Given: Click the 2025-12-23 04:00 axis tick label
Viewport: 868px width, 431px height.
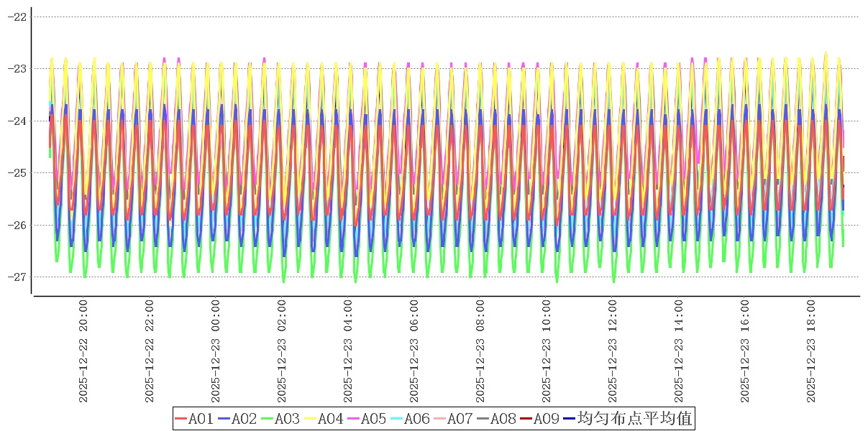Looking at the screenshot, I should (x=348, y=351).
